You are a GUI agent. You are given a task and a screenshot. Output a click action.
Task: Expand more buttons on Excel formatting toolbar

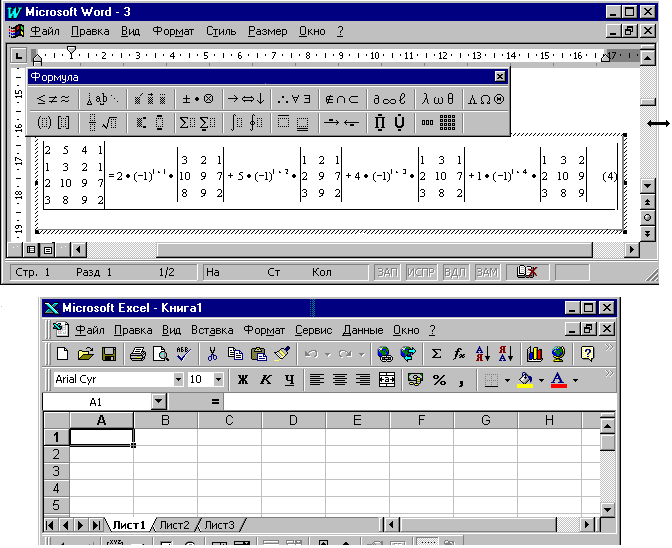(x=609, y=374)
